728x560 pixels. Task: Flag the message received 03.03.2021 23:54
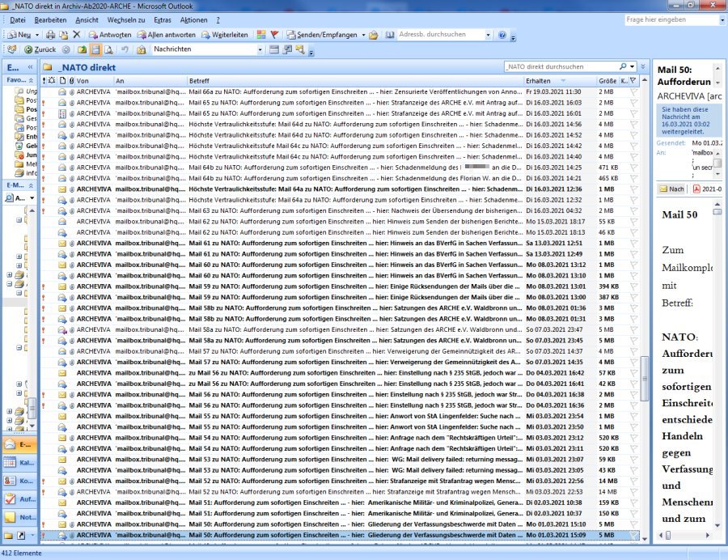tap(633, 416)
